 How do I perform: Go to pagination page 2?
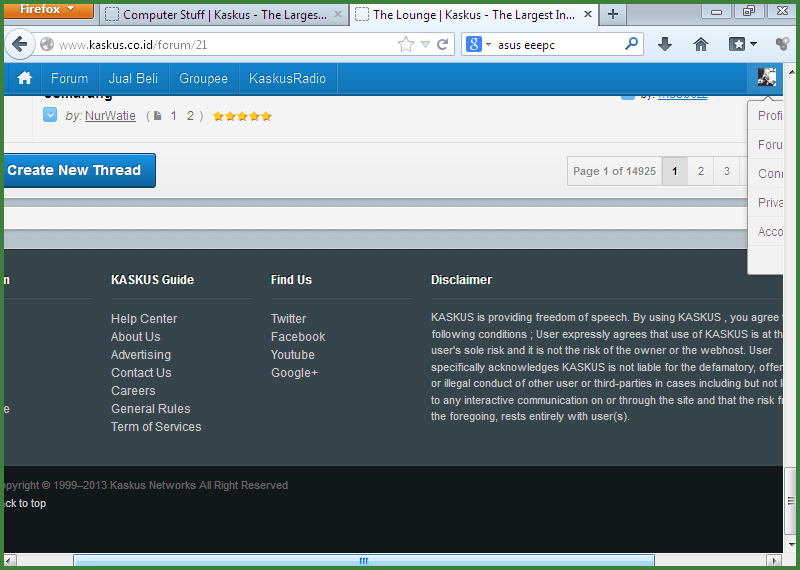tap(701, 171)
